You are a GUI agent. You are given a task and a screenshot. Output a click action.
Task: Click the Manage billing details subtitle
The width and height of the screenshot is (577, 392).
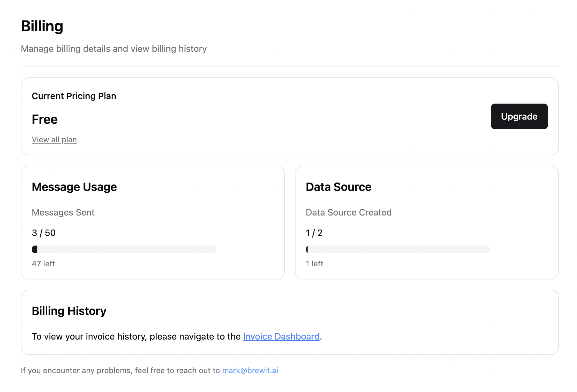114,49
